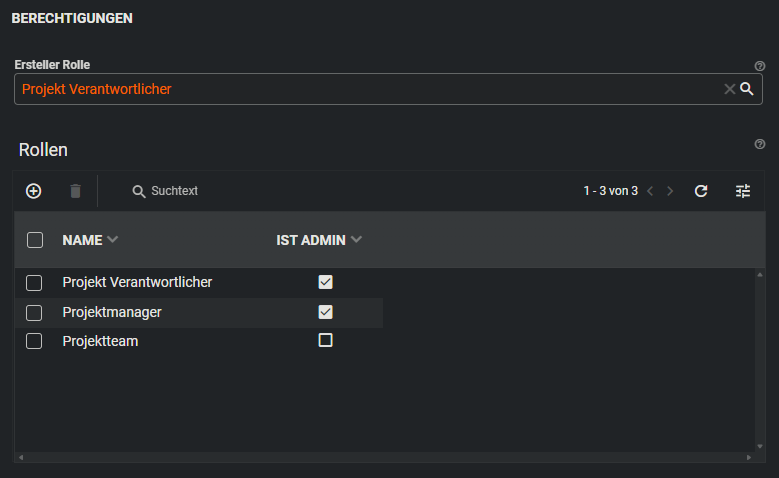Open the NAME column dropdown arrow

tap(112, 240)
